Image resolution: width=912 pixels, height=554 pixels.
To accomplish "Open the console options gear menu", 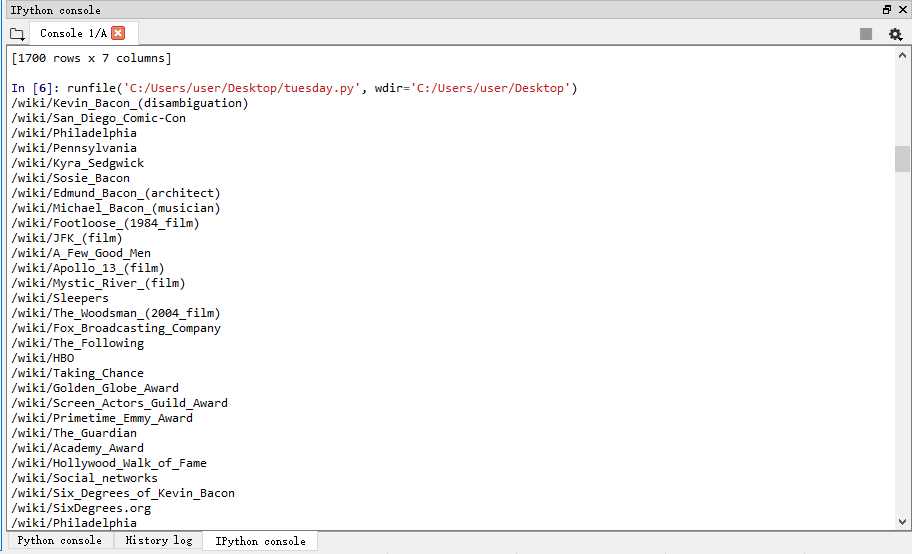I will 895,34.
